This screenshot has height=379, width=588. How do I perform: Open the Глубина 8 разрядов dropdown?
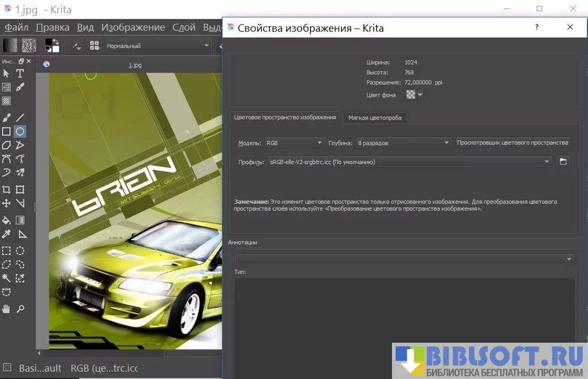tap(404, 143)
